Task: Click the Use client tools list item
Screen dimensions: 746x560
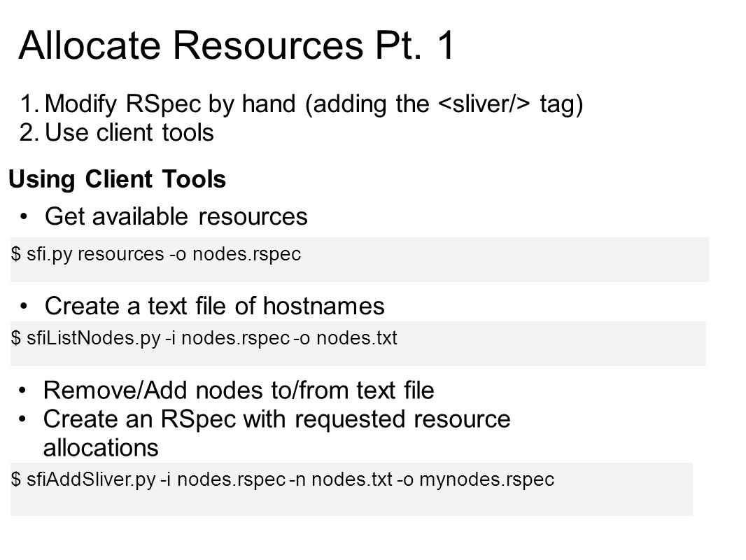Action: pyautogui.click(x=117, y=133)
